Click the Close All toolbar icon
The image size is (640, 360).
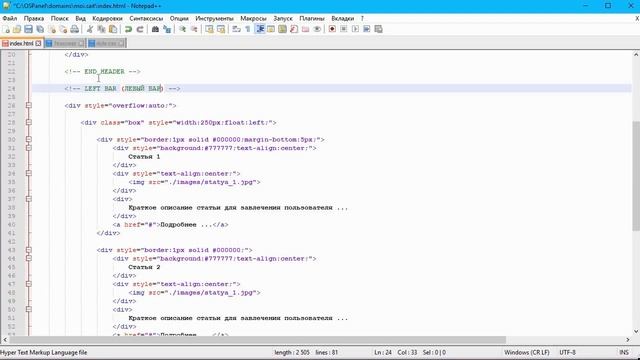point(63,29)
